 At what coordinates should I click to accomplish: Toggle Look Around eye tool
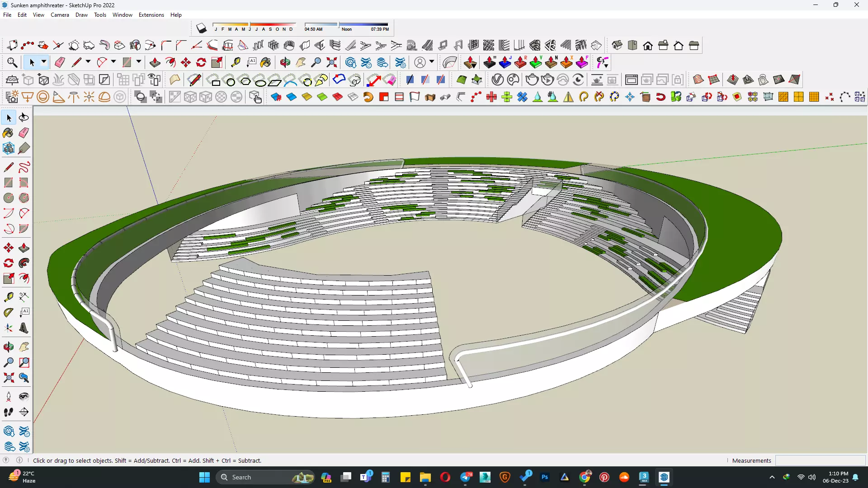24,397
